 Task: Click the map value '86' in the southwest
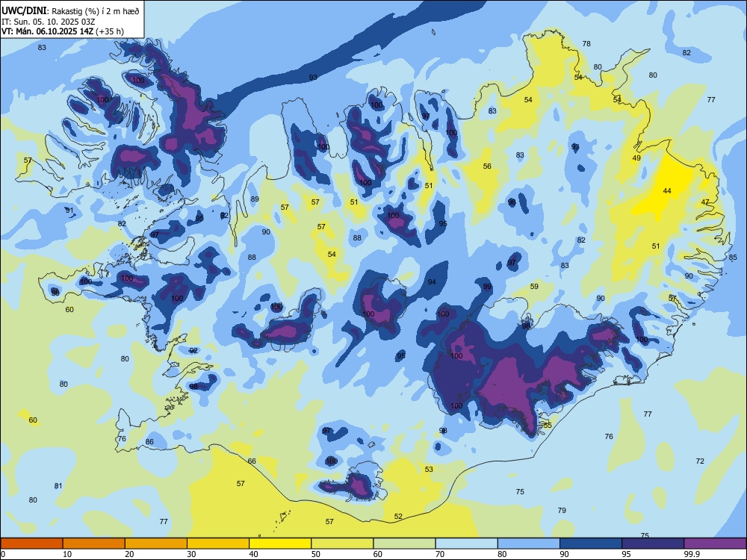pos(149,442)
